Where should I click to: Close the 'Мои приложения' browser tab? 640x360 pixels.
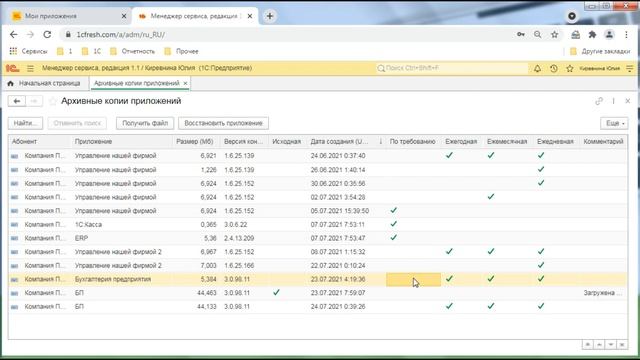[124, 16]
